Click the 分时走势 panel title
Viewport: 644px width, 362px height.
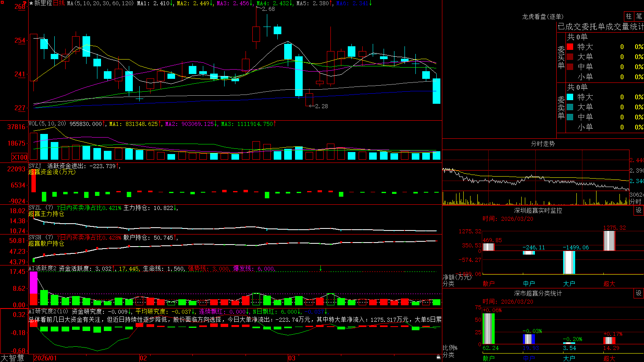[x=543, y=144]
